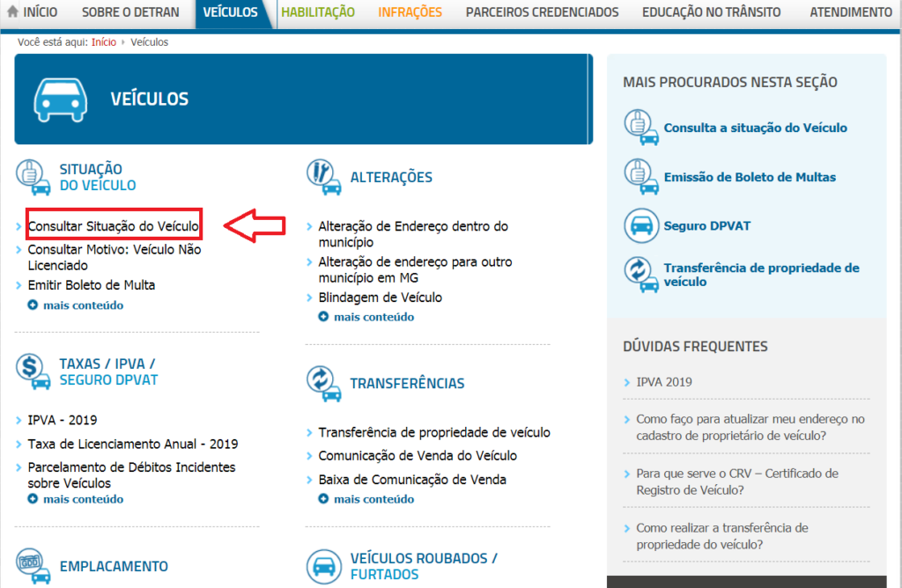Open Taxa de Licenciamento Anual - 2019
Viewport: 902px width, 588px height.
pos(132,444)
